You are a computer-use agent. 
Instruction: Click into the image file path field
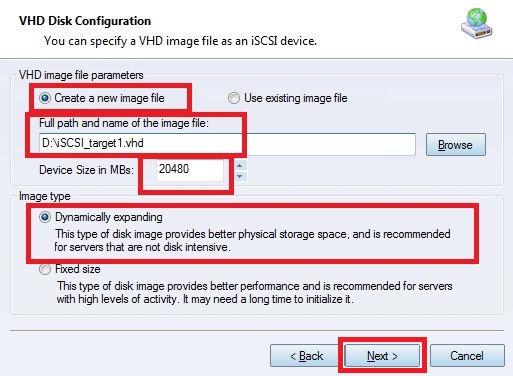pyautogui.click(x=227, y=144)
